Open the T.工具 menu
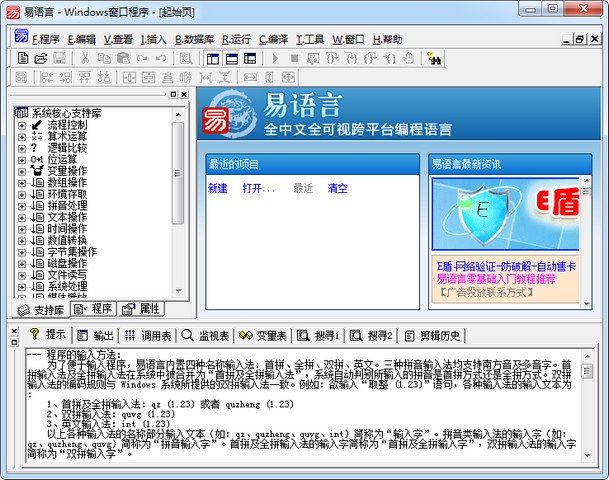The height and width of the screenshot is (480, 609). point(310,39)
